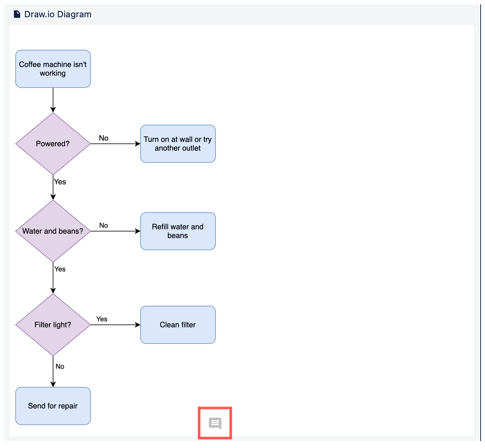Click the arrow from start shape to Powered diamond
This screenshot has height=448, width=485.
click(x=53, y=99)
